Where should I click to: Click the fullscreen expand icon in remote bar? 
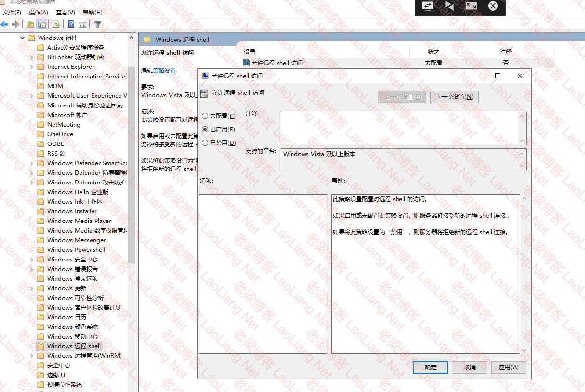coord(471,6)
